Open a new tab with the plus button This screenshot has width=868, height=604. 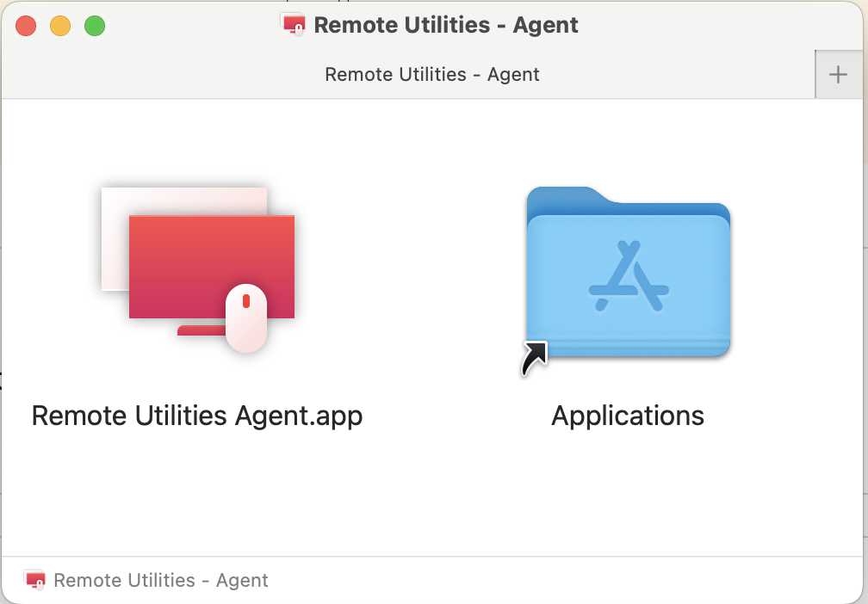837,75
